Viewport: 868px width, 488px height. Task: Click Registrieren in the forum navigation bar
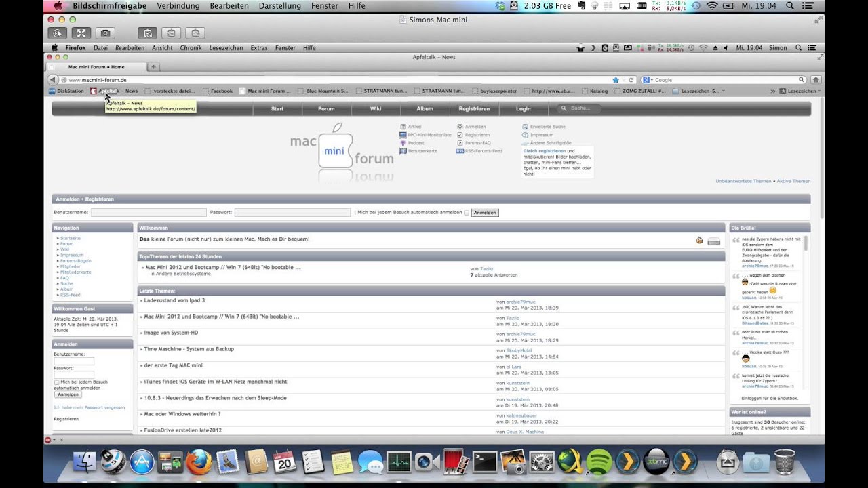click(474, 108)
